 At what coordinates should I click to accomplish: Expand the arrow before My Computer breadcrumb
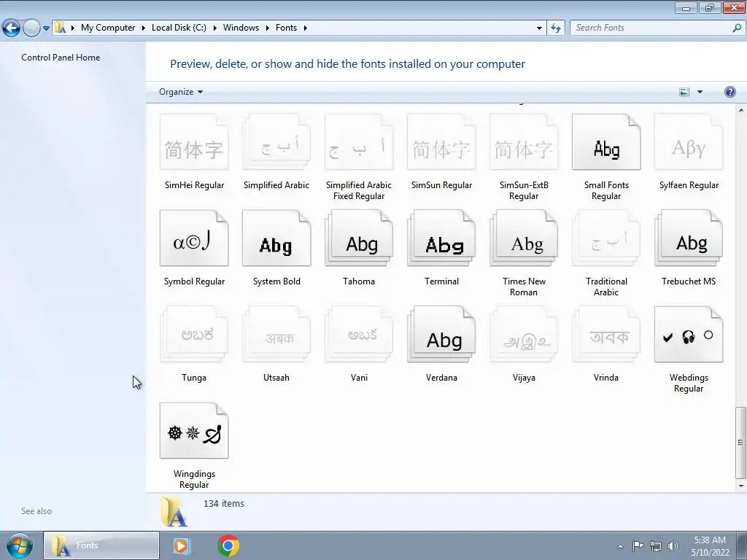click(x=72, y=28)
